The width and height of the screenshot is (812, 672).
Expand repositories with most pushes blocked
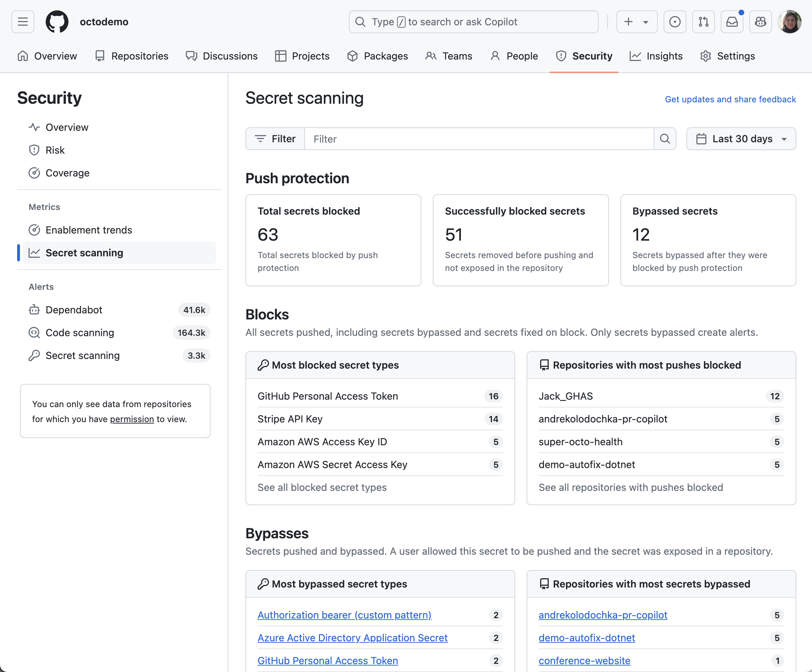click(630, 487)
